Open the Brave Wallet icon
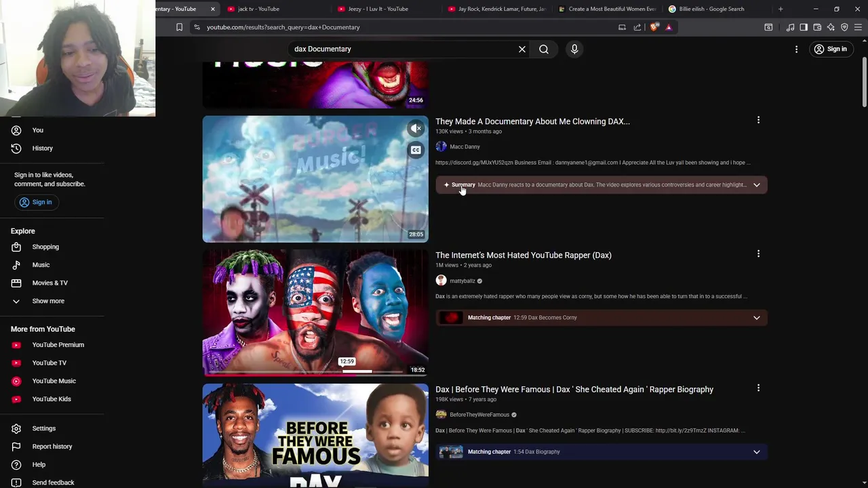This screenshot has height=488, width=868. coord(817,27)
